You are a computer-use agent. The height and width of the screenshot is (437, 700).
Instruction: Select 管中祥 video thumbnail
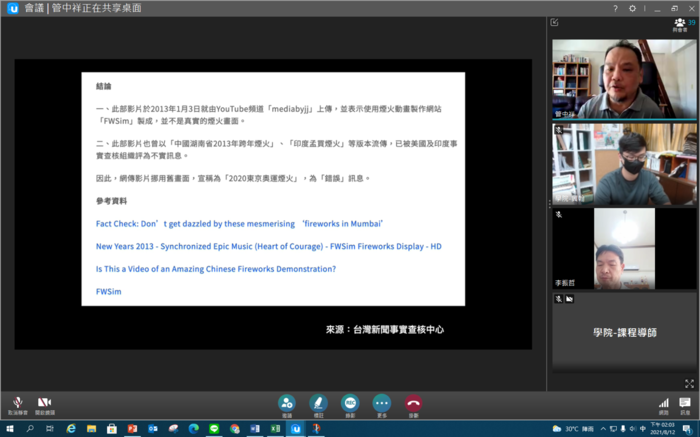point(624,79)
